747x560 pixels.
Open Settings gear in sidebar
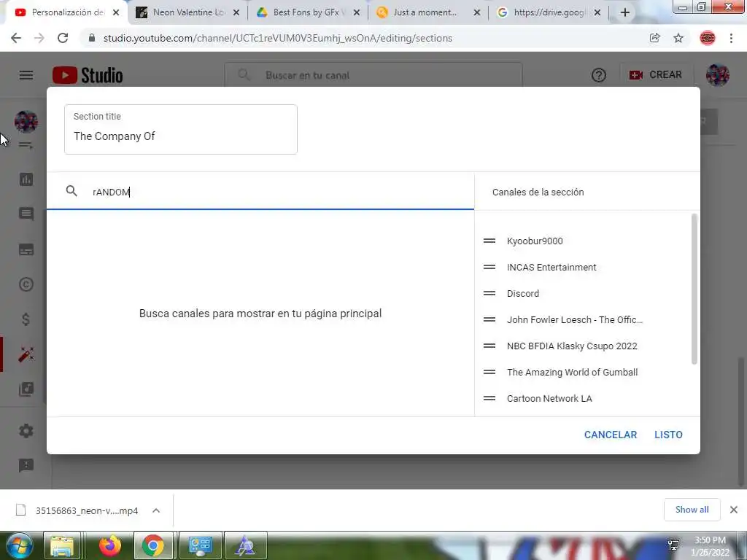(x=26, y=431)
